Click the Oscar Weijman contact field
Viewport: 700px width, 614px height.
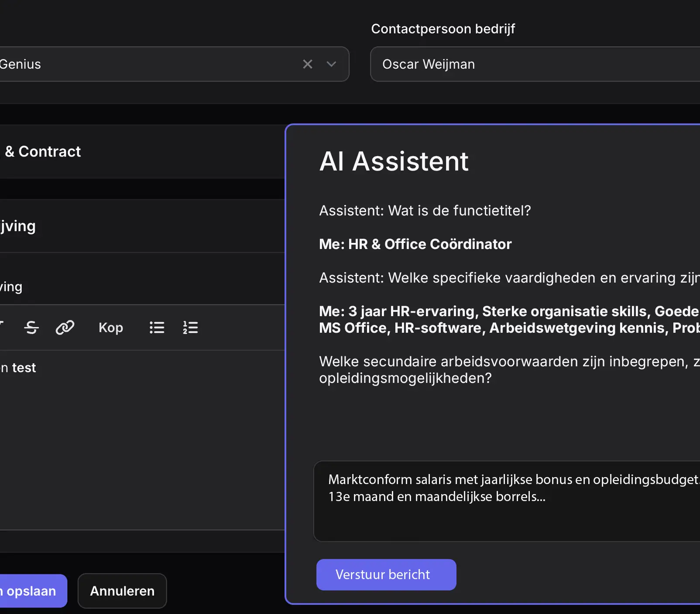pos(535,64)
